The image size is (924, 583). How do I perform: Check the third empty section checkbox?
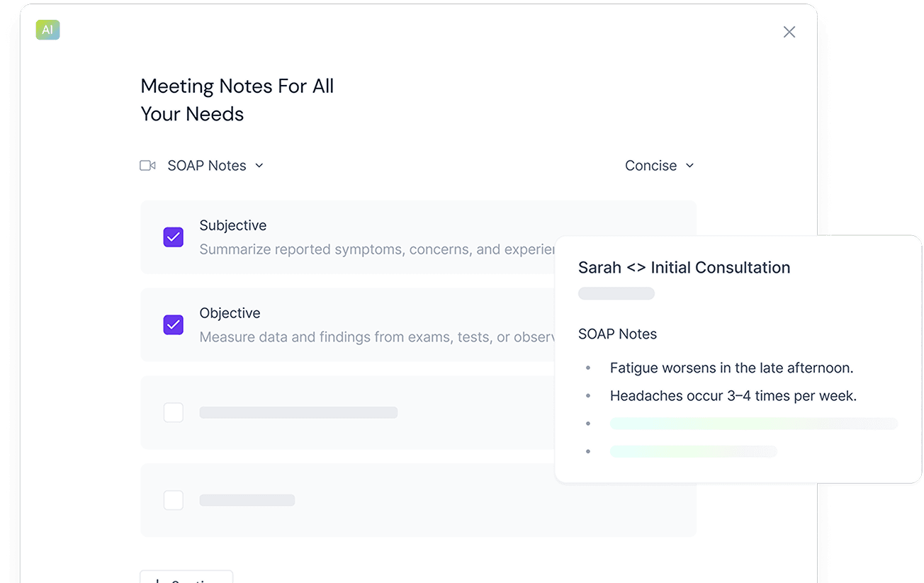click(174, 412)
